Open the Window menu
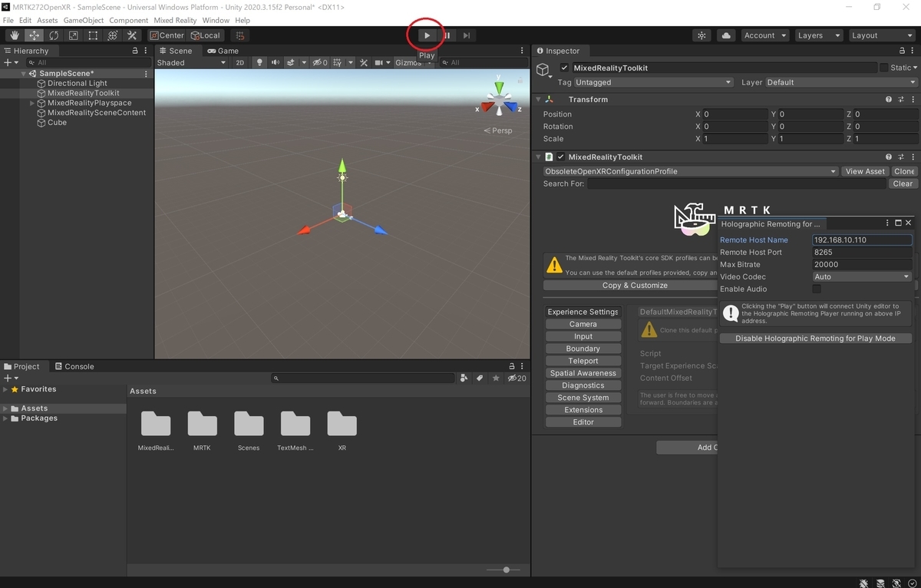 pos(216,20)
